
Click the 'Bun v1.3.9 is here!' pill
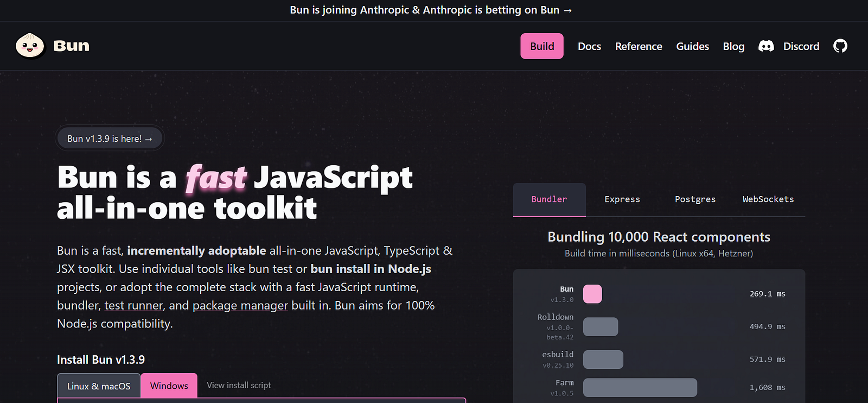click(110, 138)
